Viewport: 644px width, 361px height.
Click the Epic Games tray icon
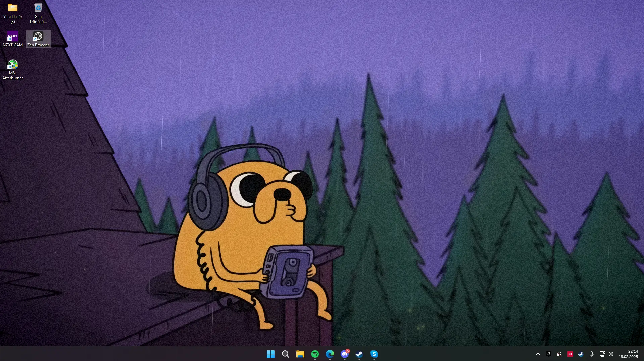[x=549, y=354]
